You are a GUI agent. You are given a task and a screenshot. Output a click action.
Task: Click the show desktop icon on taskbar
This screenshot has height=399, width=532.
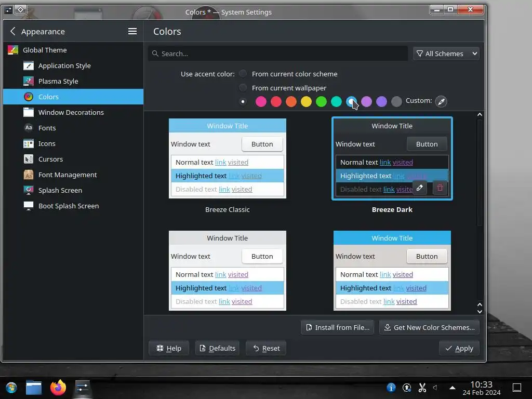coord(517,388)
